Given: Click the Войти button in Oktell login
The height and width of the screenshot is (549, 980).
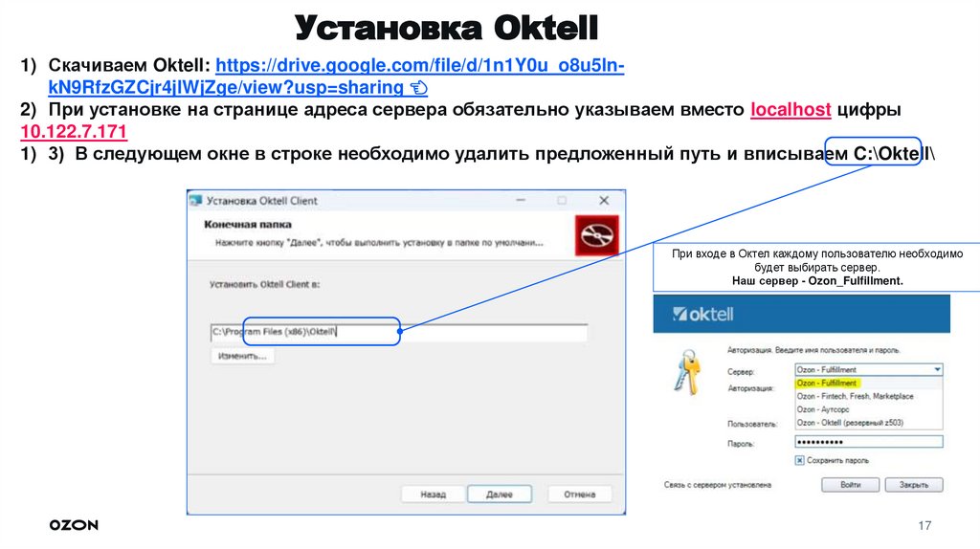Looking at the screenshot, I should [x=850, y=485].
